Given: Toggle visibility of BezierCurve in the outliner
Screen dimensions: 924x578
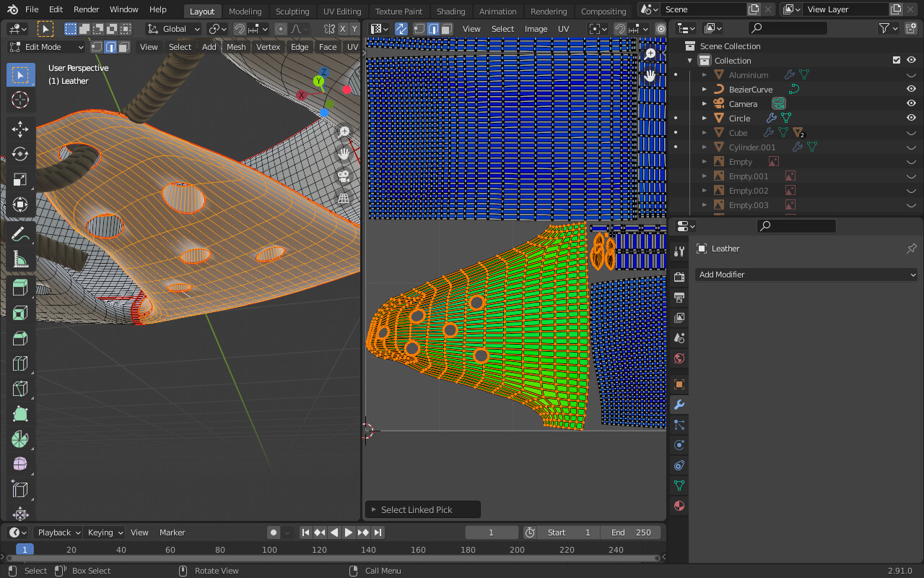Looking at the screenshot, I should pyautogui.click(x=911, y=90).
